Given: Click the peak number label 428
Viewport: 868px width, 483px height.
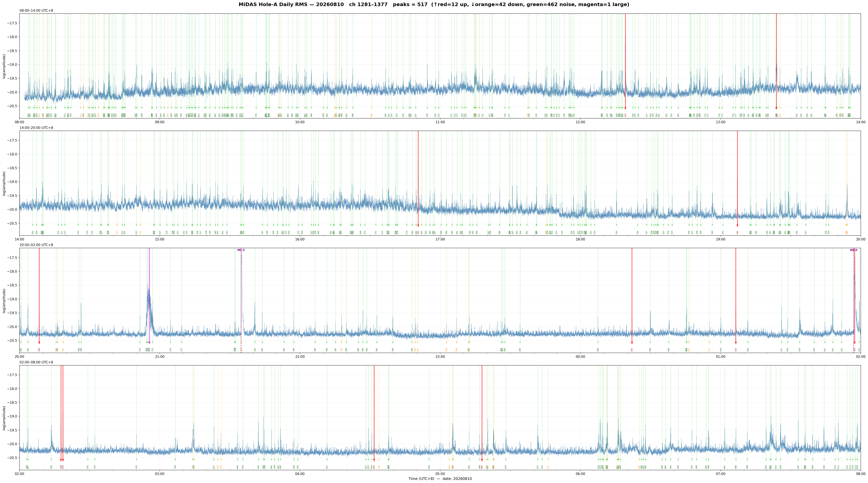Looking at the screenshot, I should [51, 467].
